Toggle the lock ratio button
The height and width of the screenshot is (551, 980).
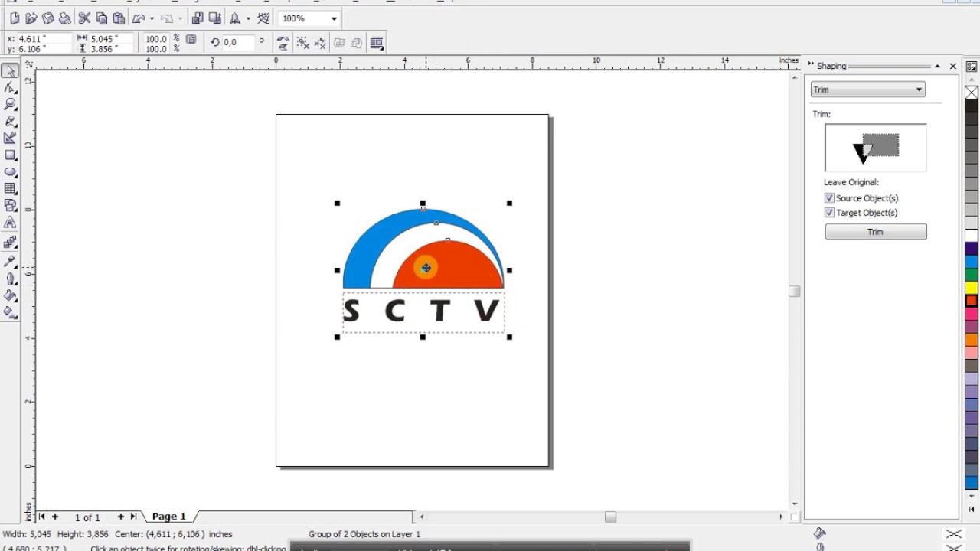click(x=191, y=39)
